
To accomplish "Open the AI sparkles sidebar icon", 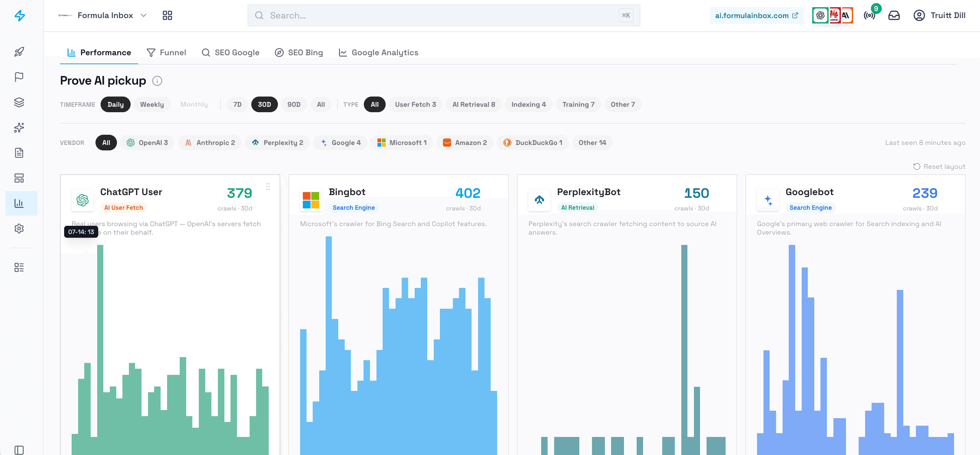I will click(19, 128).
